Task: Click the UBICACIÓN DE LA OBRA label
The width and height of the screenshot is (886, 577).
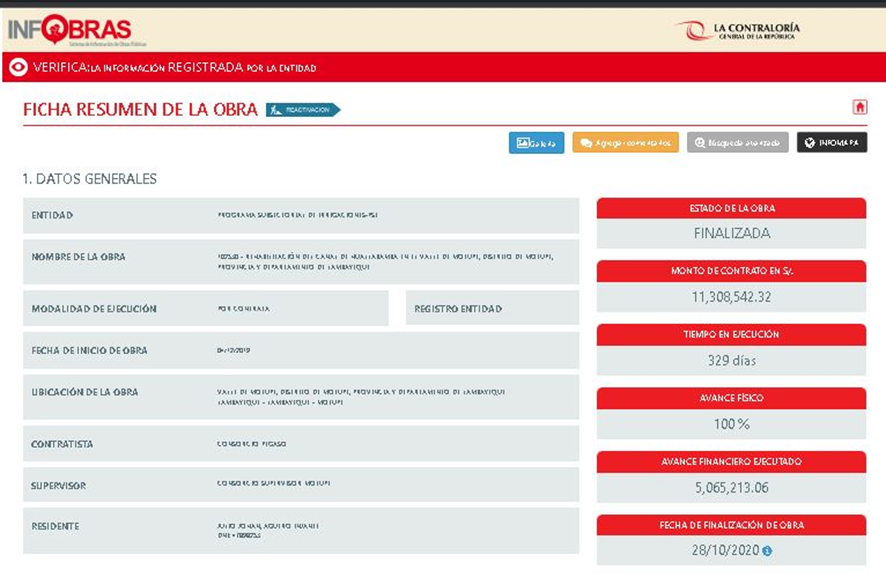Action: pos(85,392)
